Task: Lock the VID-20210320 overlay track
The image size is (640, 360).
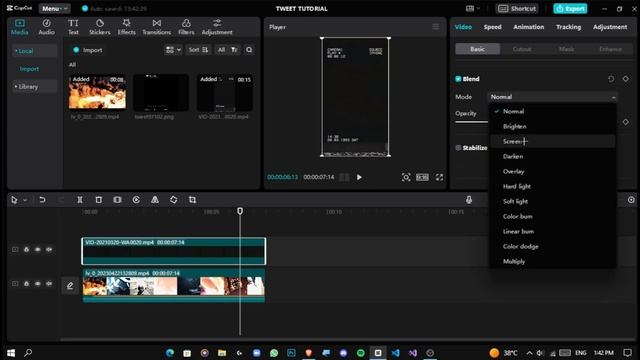Action: [27, 249]
